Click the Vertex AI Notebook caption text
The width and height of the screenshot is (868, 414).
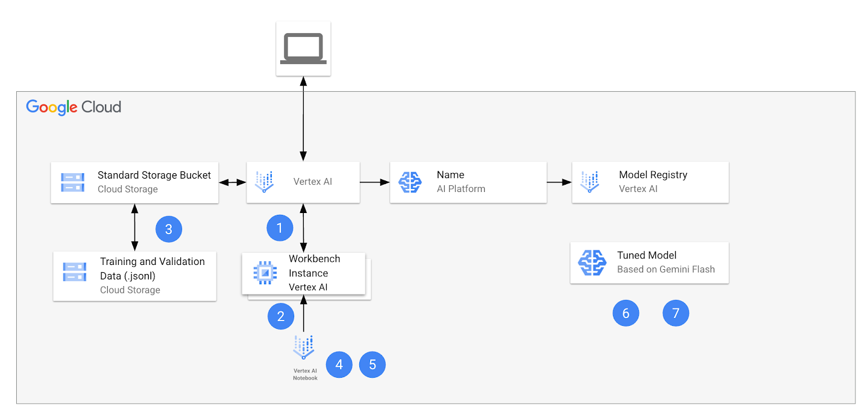[x=305, y=374]
